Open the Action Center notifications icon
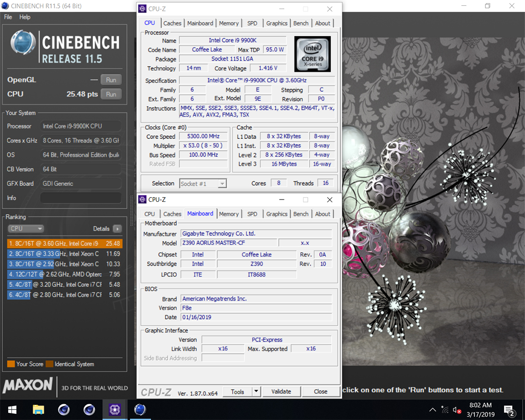The width and height of the screenshot is (525, 420). click(509, 410)
